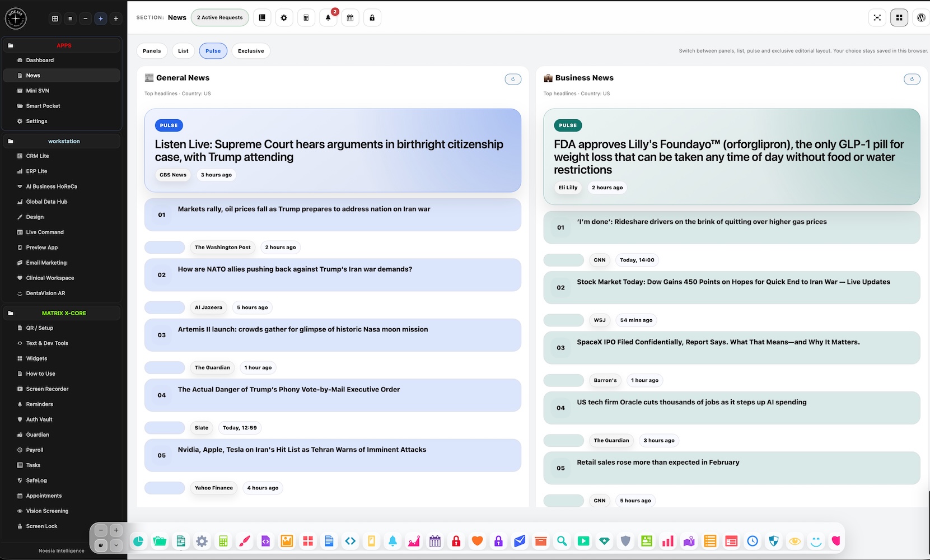Toggle the highlighted blue plus sidebar button
The height and width of the screenshot is (560, 930).
(101, 18)
